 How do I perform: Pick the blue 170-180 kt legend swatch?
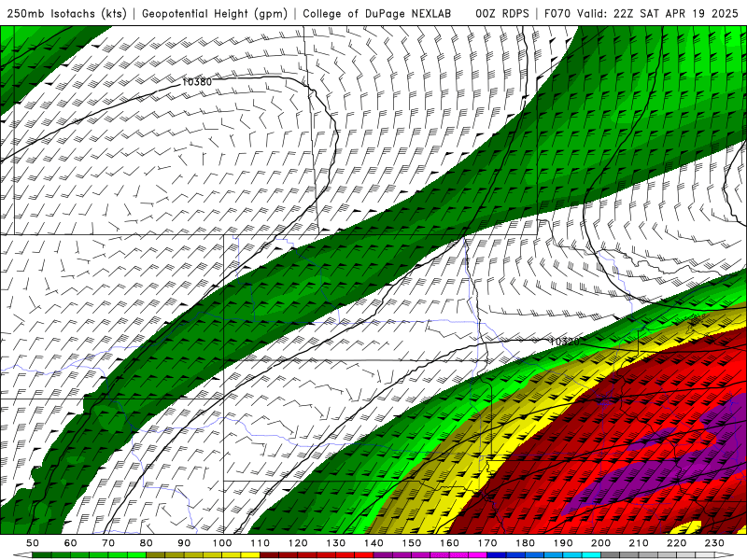pos(506,555)
